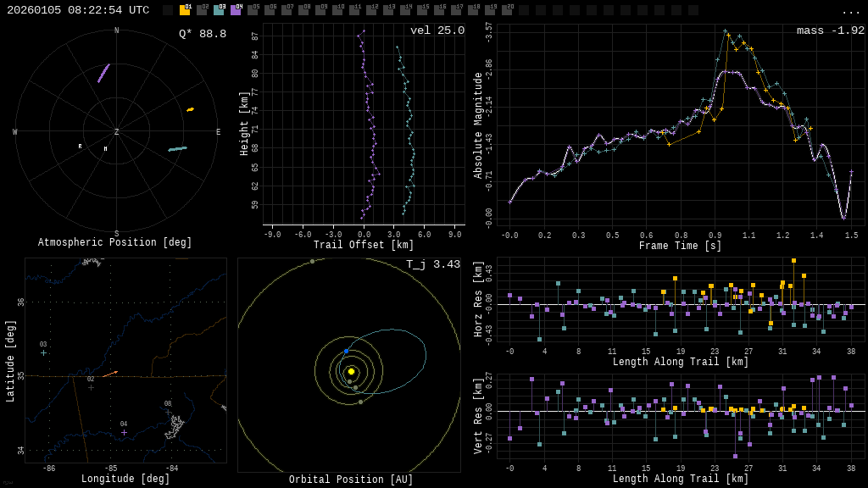The height and width of the screenshot is (488, 868).
Task: Toggle station 04 purple square
Action: pyautogui.click(x=236, y=10)
